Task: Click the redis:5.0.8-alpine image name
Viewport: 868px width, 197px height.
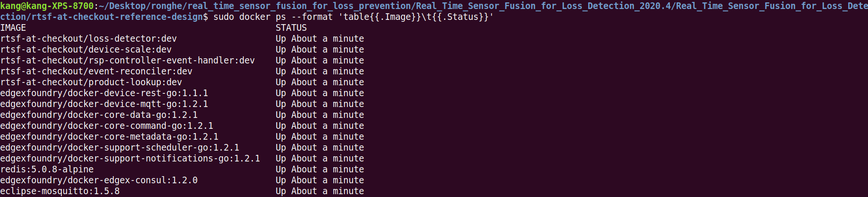Action: pyautogui.click(x=47, y=170)
